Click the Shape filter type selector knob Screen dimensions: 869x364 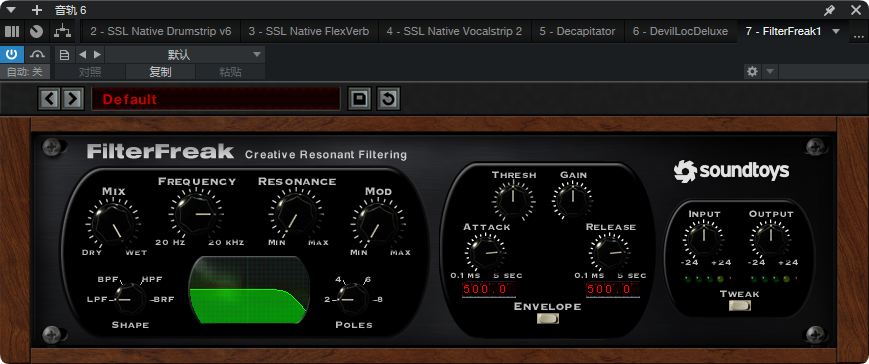coord(130,299)
